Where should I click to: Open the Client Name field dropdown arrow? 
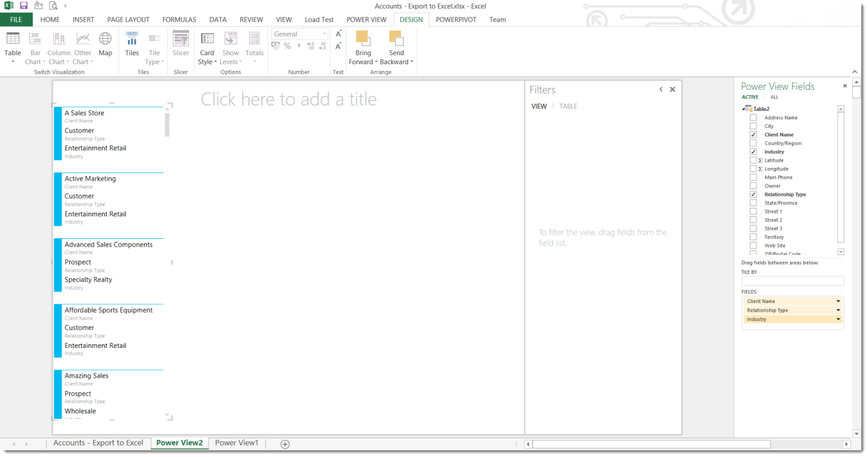point(838,301)
